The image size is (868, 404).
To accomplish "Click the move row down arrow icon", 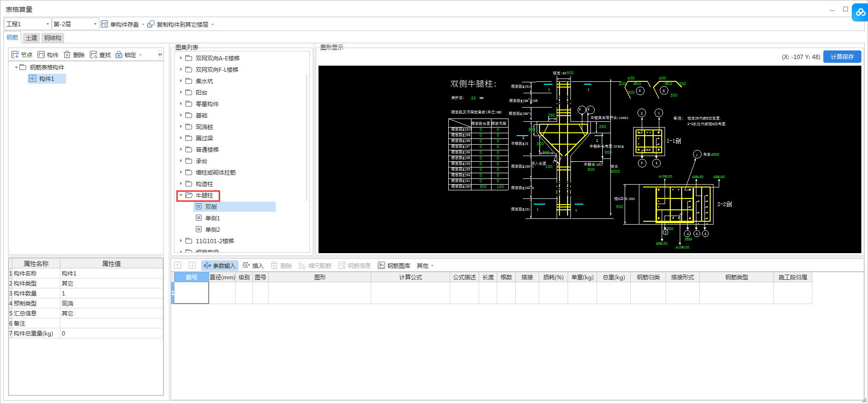I will (192, 266).
